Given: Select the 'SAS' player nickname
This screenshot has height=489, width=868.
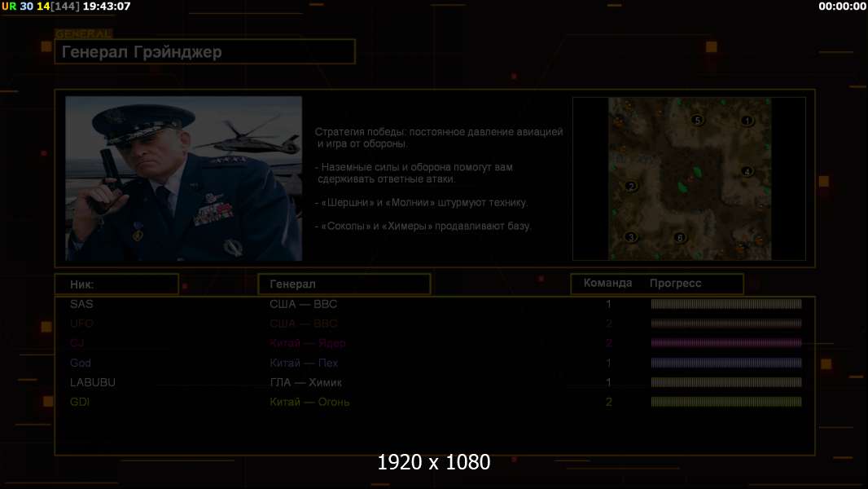Looking at the screenshot, I should pos(81,304).
